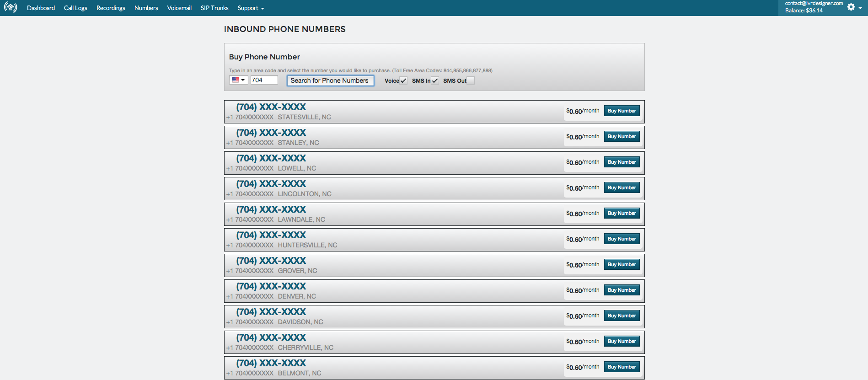This screenshot has height=380, width=868.
Task: Click the $0.60/month price in Denver row
Action: pos(583,290)
